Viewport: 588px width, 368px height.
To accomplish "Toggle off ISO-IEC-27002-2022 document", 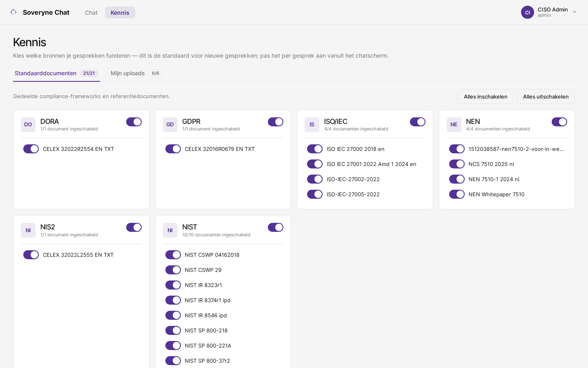I will click(x=315, y=179).
